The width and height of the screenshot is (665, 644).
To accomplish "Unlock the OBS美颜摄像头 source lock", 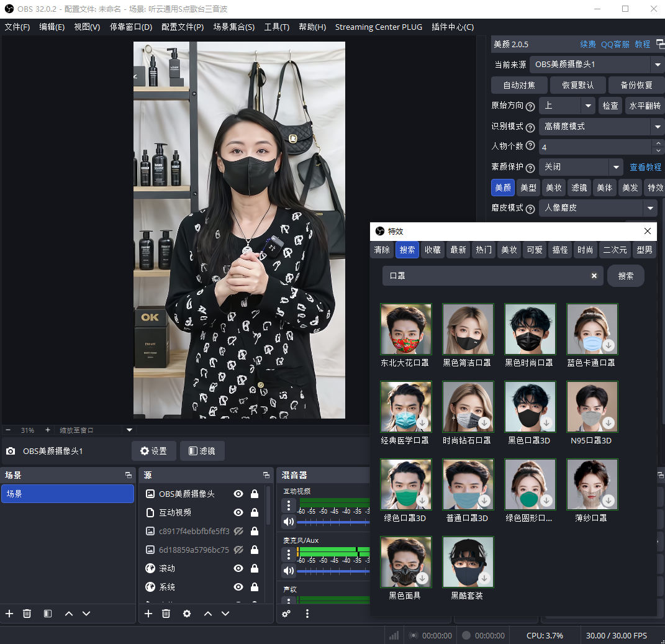I will point(255,494).
